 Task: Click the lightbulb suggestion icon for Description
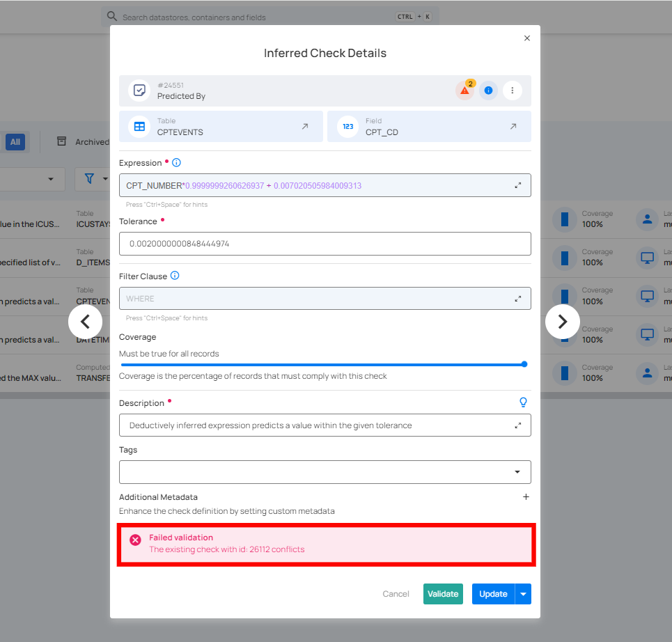pyautogui.click(x=523, y=402)
